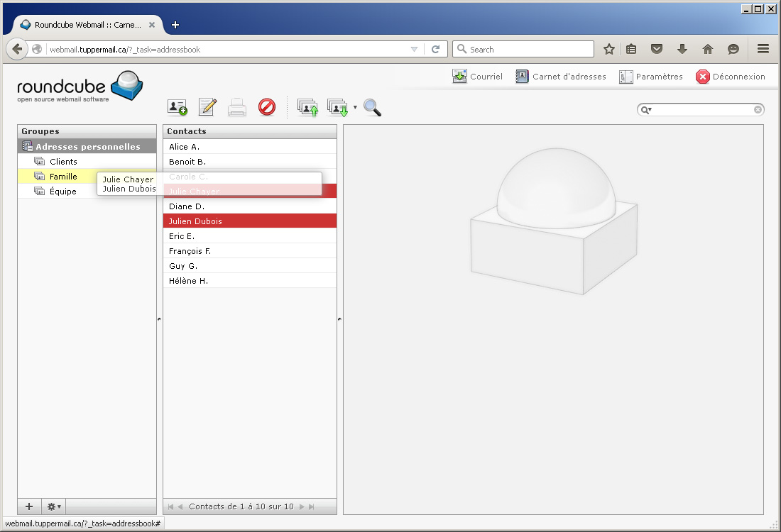Open advanced search magnifier icon
The width and height of the screenshot is (781, 532).
click(x=372, y=108)
